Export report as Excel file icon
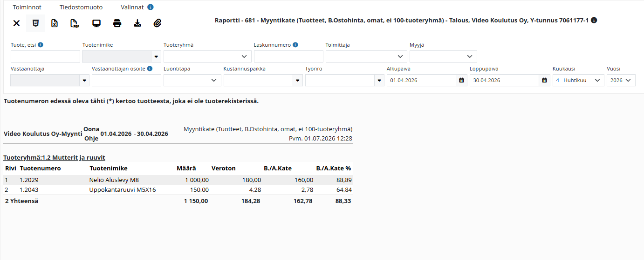 [x=55, y=23]
